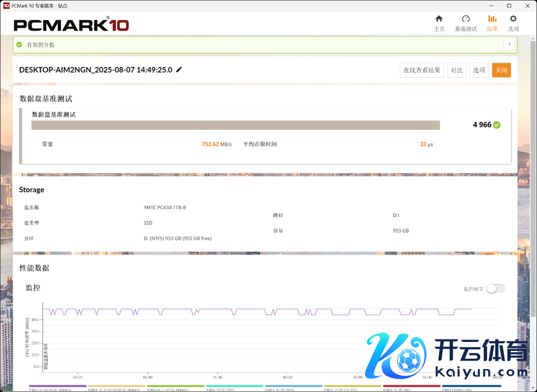
Task: Click the green checkmark beside score 4 966
Action: 497,125
